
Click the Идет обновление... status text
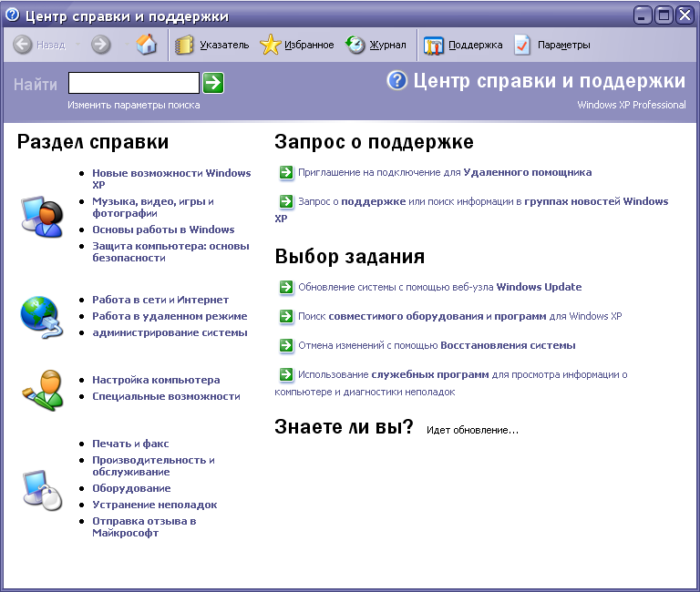472,430
